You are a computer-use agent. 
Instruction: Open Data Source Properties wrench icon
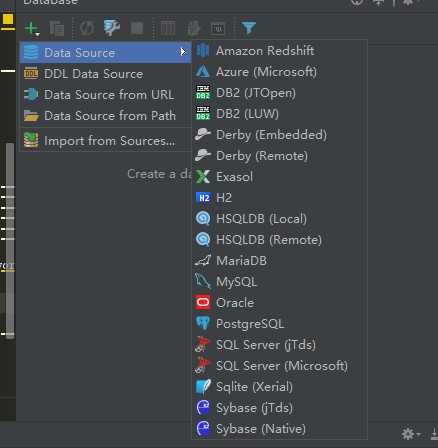(112, 28)
